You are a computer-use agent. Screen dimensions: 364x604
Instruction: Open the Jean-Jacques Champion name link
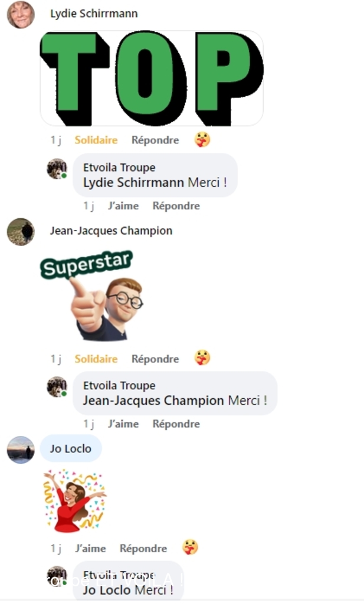(111, 231)
